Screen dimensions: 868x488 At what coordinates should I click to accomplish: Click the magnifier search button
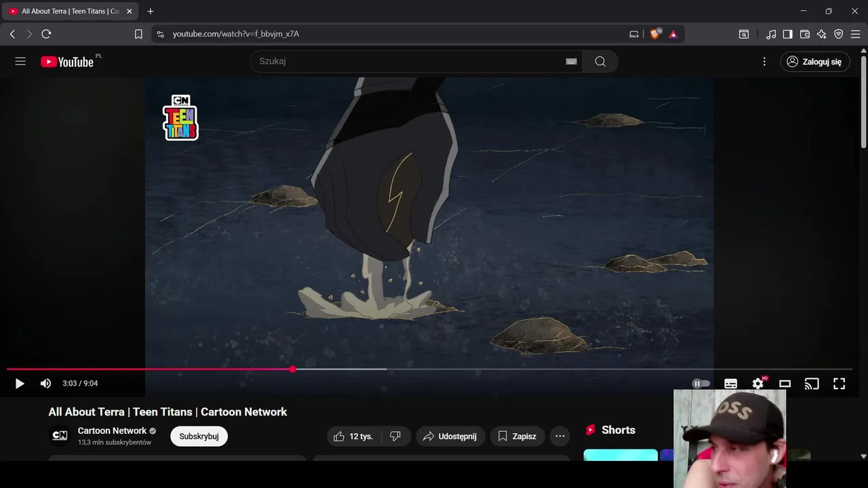pyautogui.click(x=600, y=61)
